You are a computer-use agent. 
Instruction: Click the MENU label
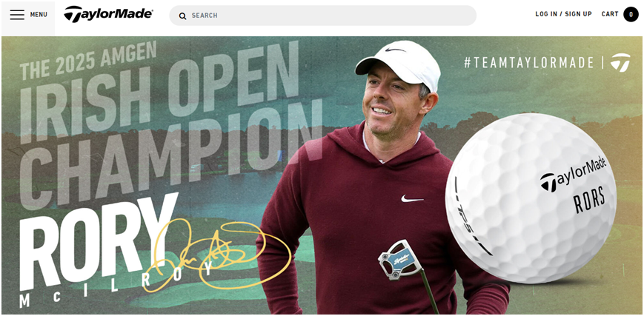[39, 15]
